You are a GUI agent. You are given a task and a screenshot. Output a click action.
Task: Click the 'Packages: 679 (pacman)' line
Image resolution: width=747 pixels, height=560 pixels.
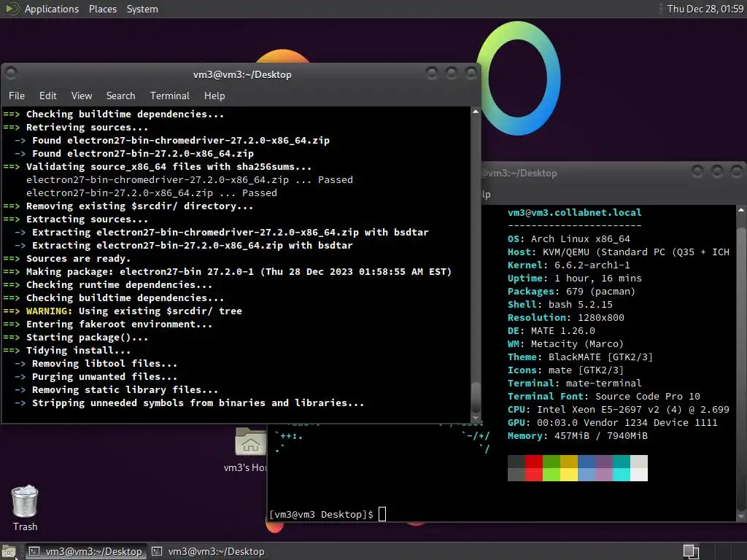click(x=571, y=291)
